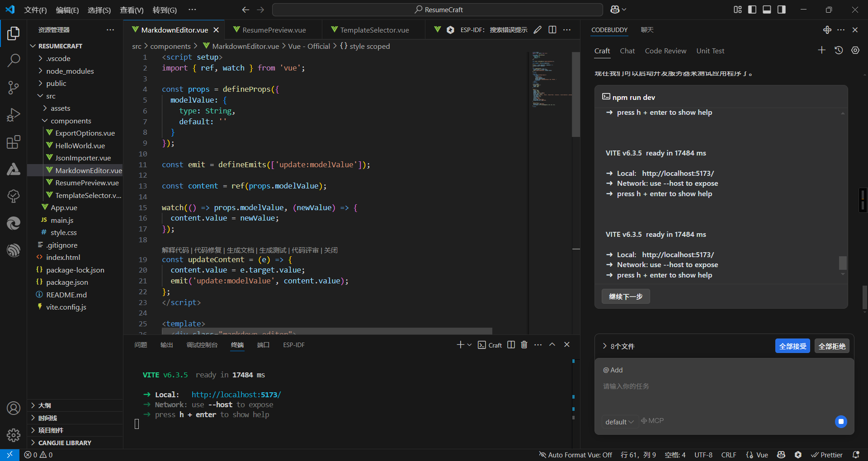868x461 pixels.
Task: Switch to the Code Review tab
Action: point(665,51)
